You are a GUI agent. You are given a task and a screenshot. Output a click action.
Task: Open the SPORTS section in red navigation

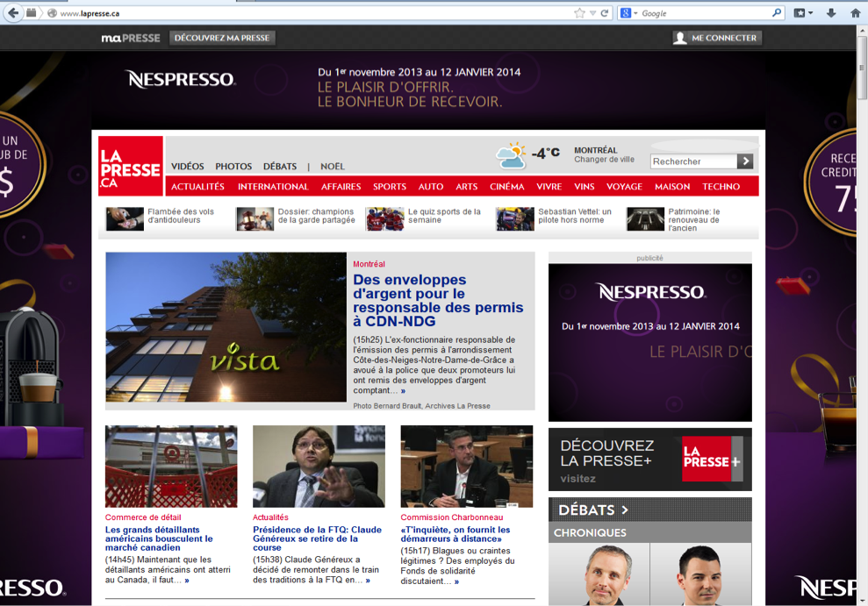pyautogui.click(x=389, y=187)
